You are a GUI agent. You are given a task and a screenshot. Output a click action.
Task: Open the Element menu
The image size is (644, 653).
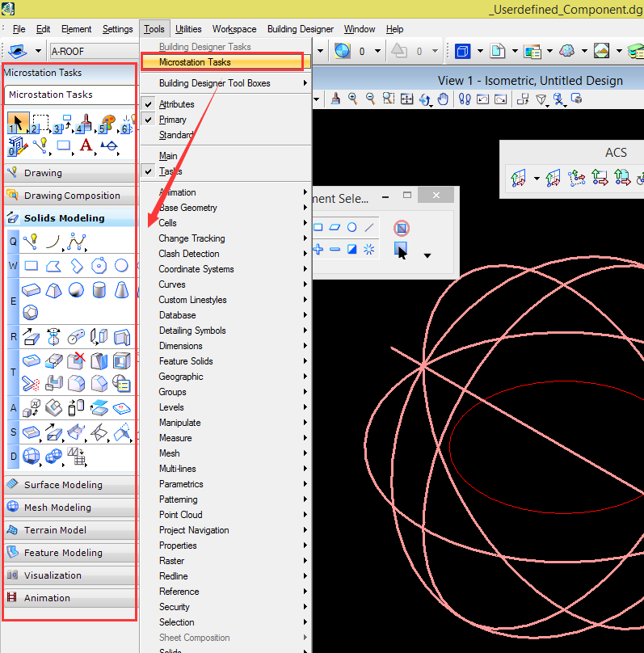coord(76,29)
